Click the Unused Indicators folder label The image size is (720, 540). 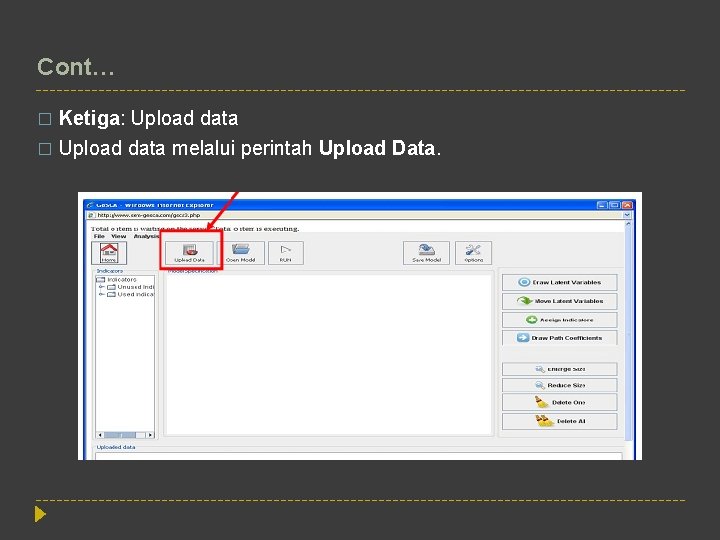(135, 287)
